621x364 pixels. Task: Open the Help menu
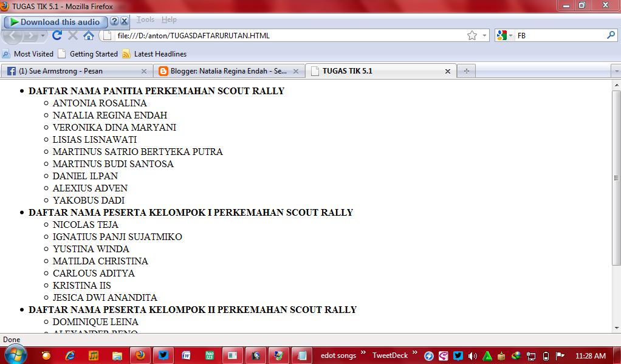[169, 19]
